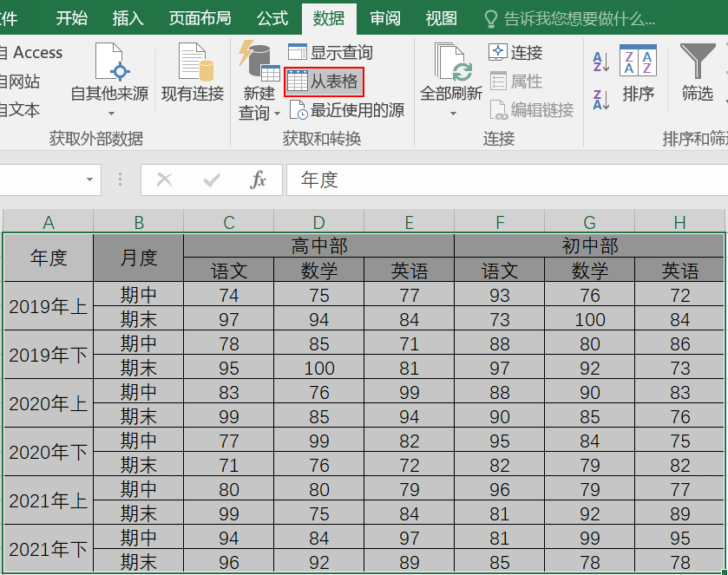Select the 初中部 merged header

point(590,245)
